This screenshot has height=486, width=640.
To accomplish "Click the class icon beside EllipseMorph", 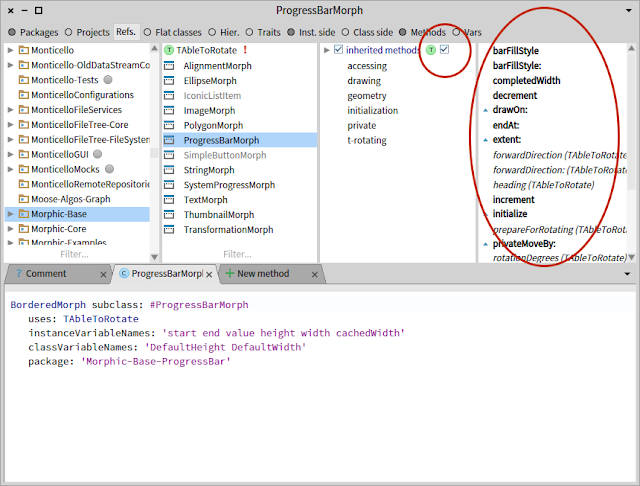I will click(x=169, y=81).
